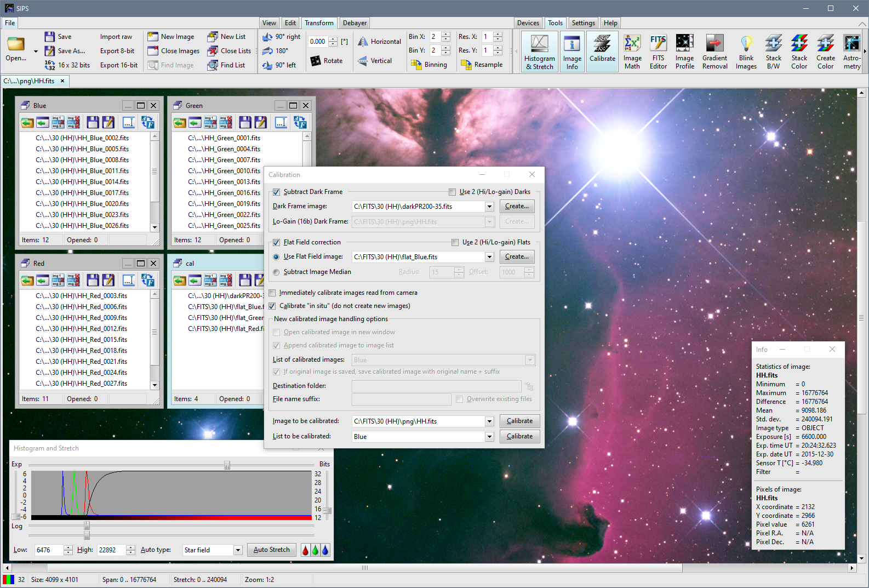Open the Image Profile tool

(684, 52)
